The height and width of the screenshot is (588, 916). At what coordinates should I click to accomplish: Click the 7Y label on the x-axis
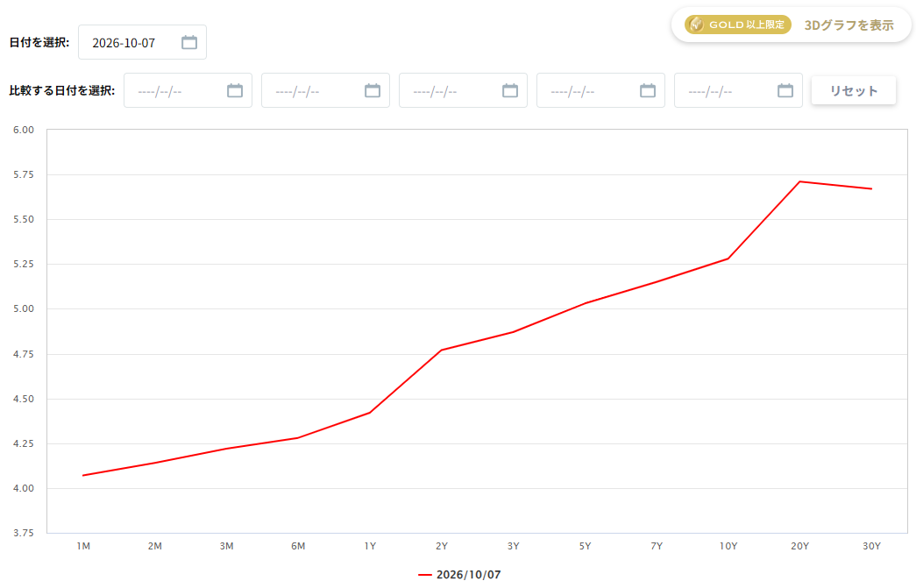[657, 546]
